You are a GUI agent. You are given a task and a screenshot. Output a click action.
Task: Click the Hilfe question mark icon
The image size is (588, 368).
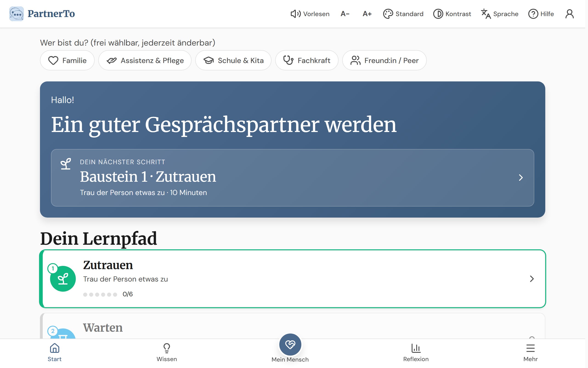click(x=533, y=14)
